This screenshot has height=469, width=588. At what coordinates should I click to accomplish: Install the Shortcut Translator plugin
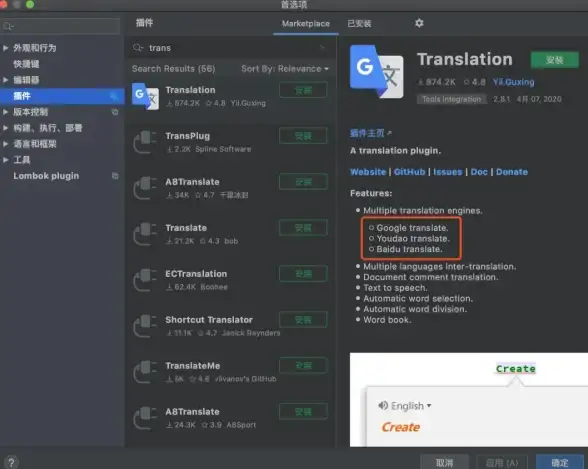[x=303, y=319]
